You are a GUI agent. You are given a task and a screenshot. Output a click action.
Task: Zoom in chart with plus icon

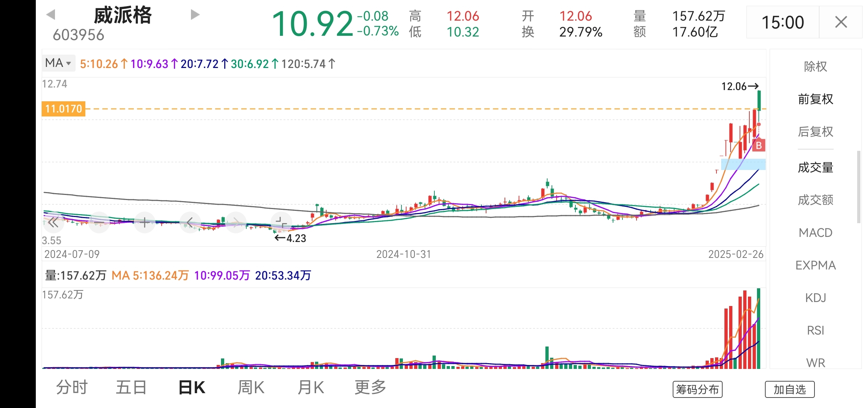tap(145, 222)
